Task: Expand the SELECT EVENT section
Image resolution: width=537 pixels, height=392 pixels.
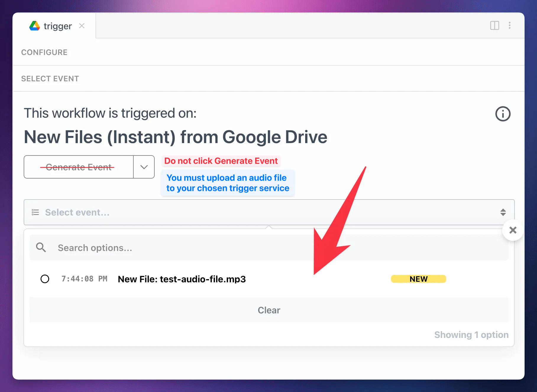Action: coord(50,79)
